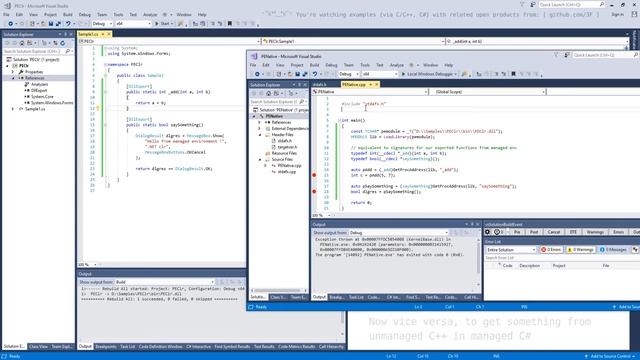Click bookmark icon in PEClr toolbar

click(x=230, y=24)
